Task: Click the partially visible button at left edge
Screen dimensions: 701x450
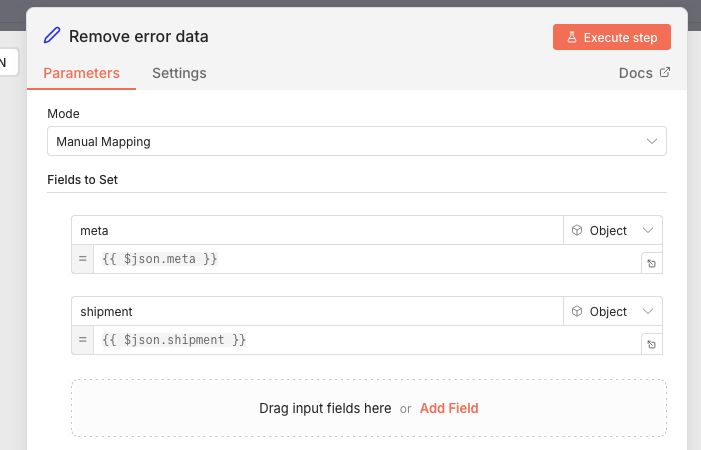Action: pyautogui.click(x=6, y=61)
